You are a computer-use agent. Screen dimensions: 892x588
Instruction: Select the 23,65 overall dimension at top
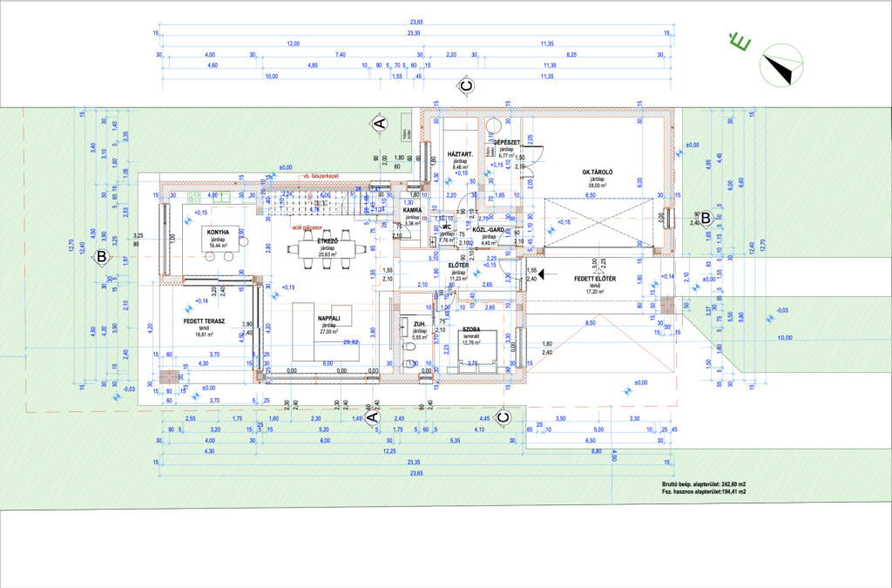click(415, 22)
